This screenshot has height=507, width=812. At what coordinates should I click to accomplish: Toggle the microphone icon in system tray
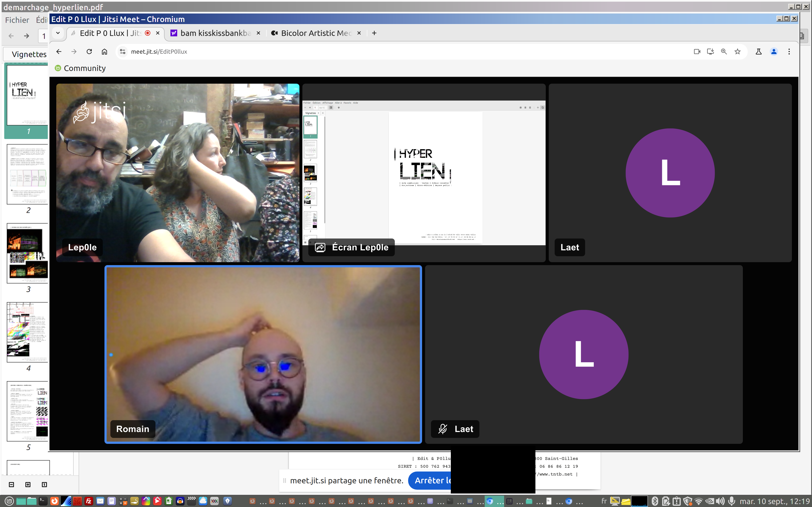coord(731,501)
